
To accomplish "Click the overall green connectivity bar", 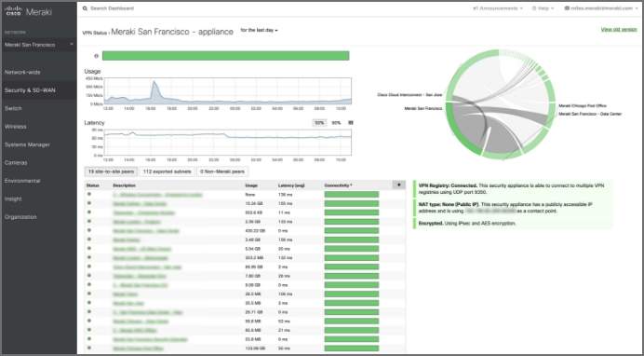I will 225,56.
